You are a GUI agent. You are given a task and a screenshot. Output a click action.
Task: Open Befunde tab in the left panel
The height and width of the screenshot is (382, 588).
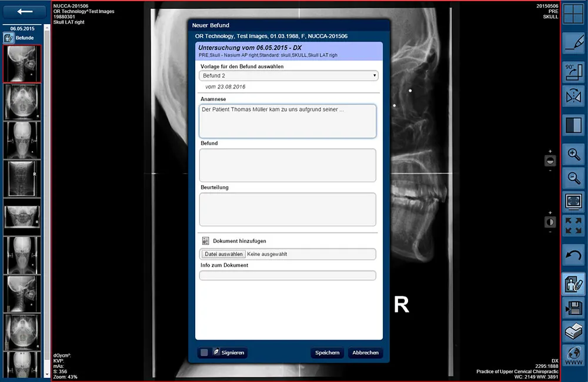click(20, 38)
